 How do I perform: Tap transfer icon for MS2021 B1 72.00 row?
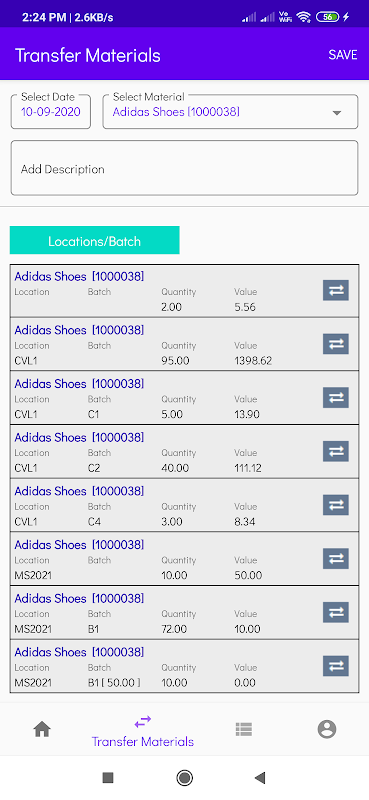coord(336,612)
